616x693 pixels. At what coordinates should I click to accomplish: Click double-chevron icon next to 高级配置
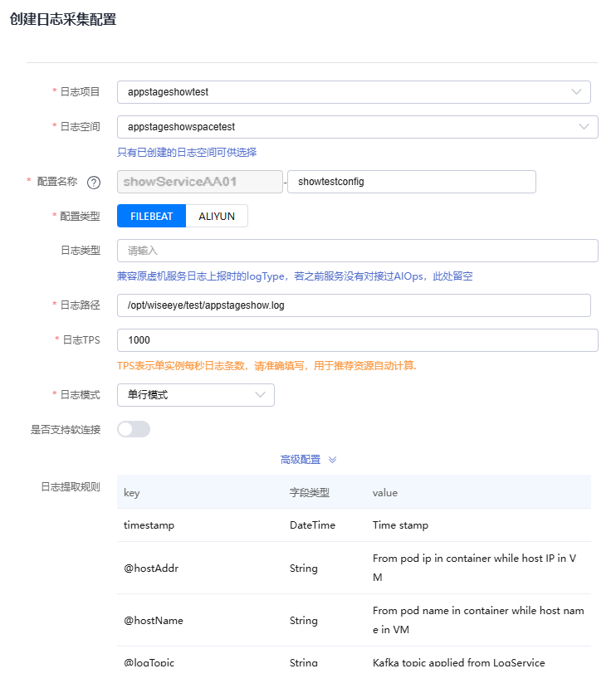click(x=332, y=460)
